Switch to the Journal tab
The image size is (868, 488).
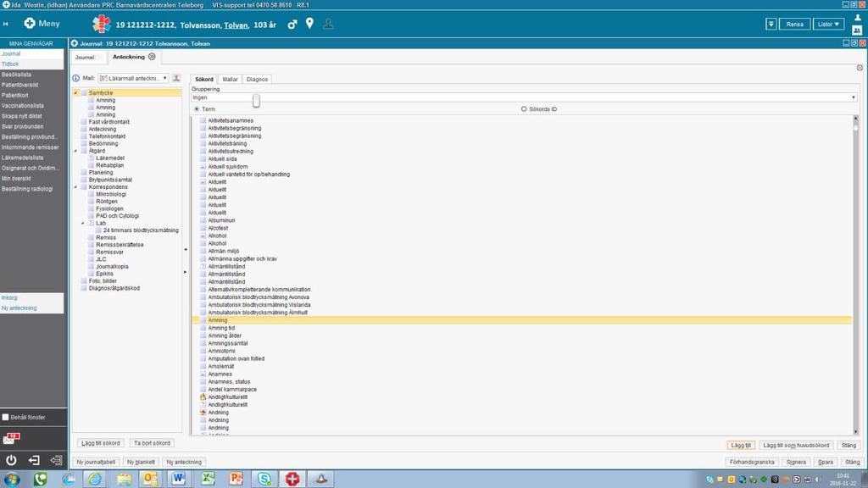point(85,57)
